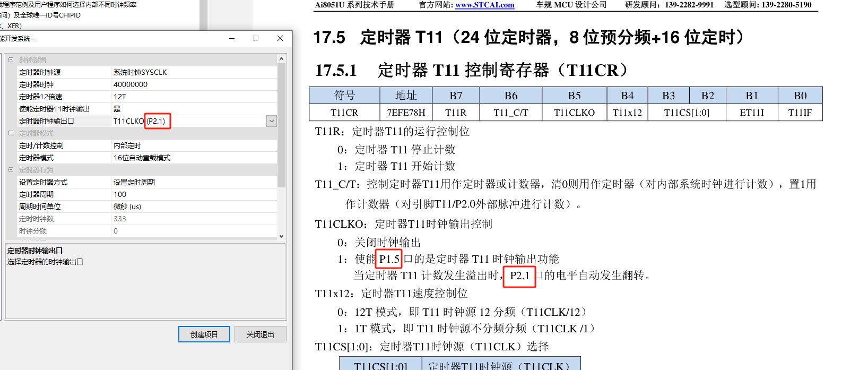Click the ET11I cell in register table

click(752, 113)
